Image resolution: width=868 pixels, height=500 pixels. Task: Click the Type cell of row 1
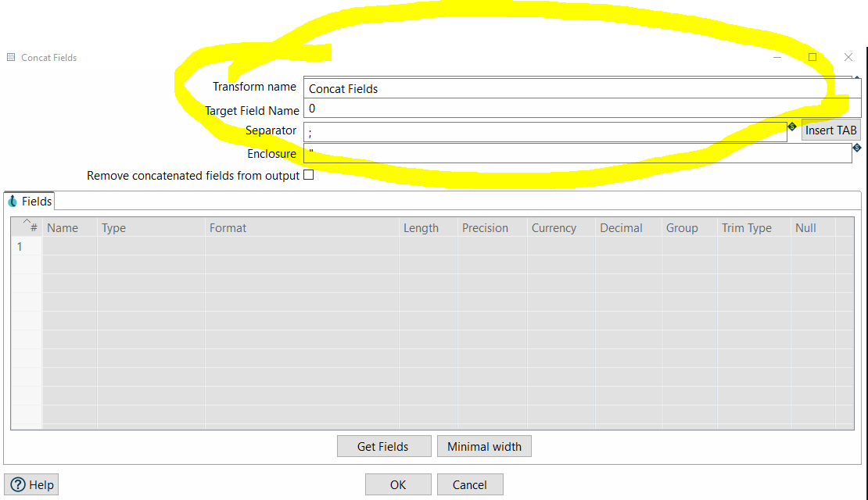tap(151, 246)
